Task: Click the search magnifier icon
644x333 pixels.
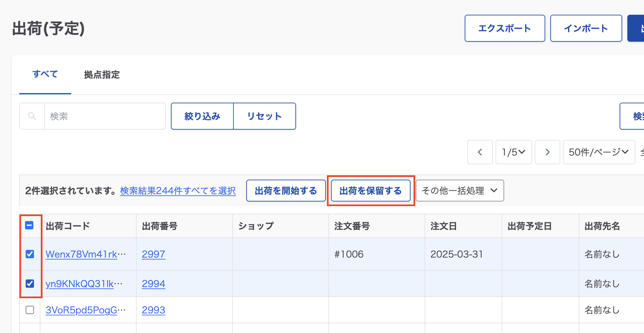Action: pyautogui.click(x=32, y=116)
